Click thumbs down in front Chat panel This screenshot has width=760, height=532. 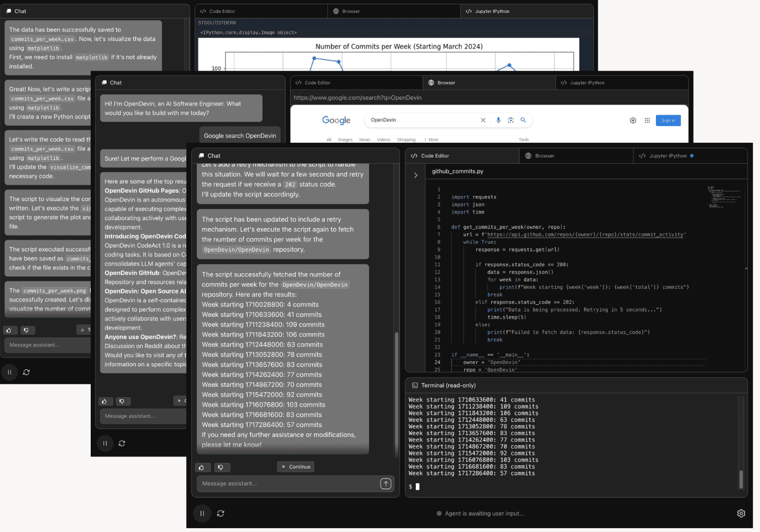[221, 467]
